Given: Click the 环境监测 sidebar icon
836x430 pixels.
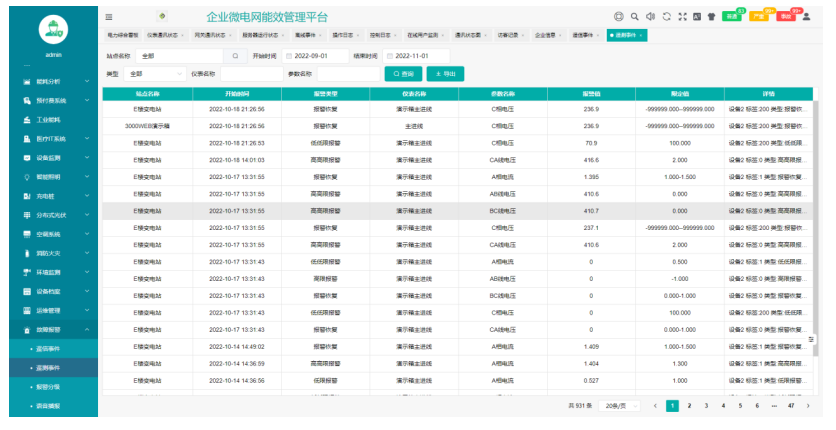Looking at the screenshot, I should point(27,273).
